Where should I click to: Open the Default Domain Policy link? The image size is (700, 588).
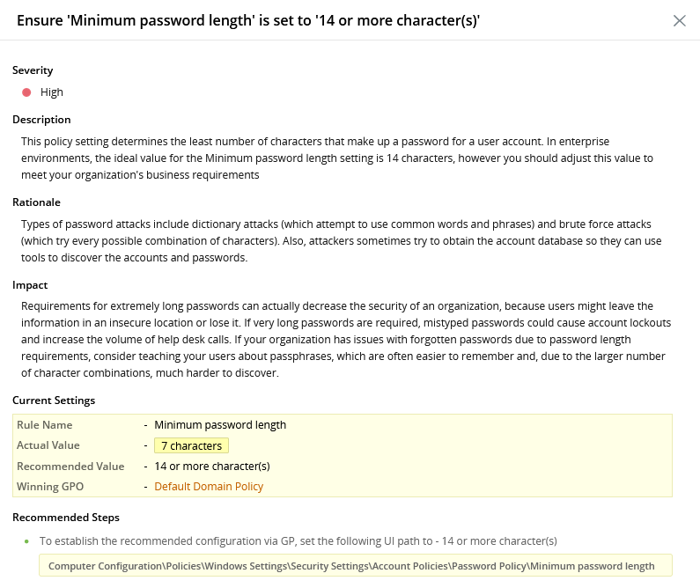[209, 487]
